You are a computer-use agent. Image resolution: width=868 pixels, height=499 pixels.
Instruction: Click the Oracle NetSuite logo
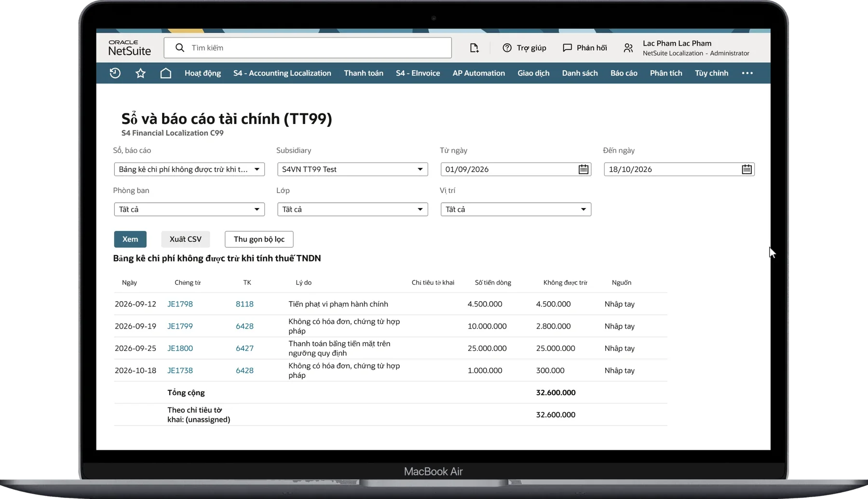point(129,48)
